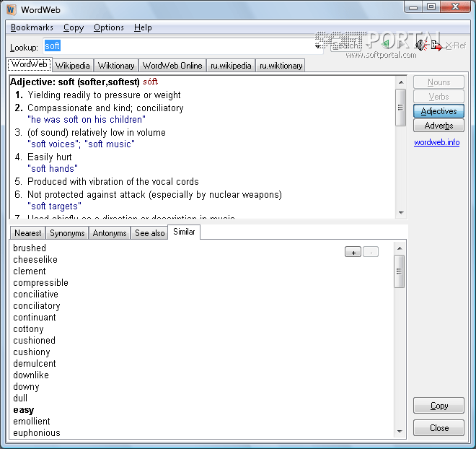Switch to the Wiktionary tab
This screenshot has height=449, width=476.
point(116,66)
